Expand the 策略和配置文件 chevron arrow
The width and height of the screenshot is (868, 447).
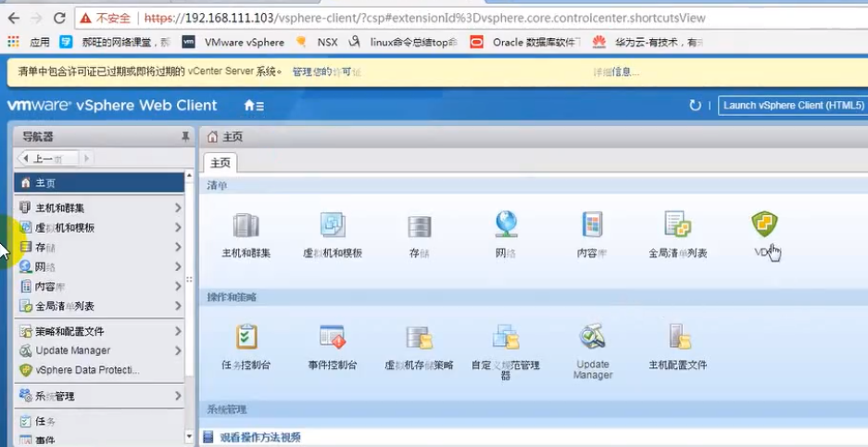[x=178, y=331]
